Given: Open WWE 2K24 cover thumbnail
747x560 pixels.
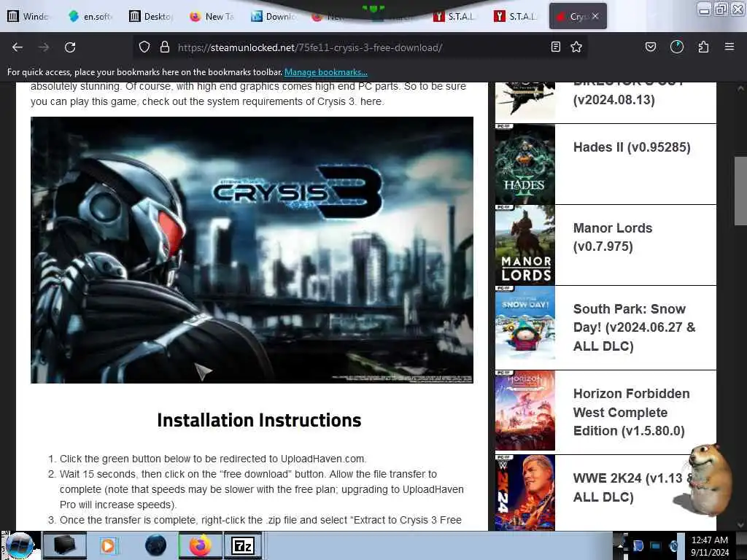Looking at the screenshot, I should (525, 493).
